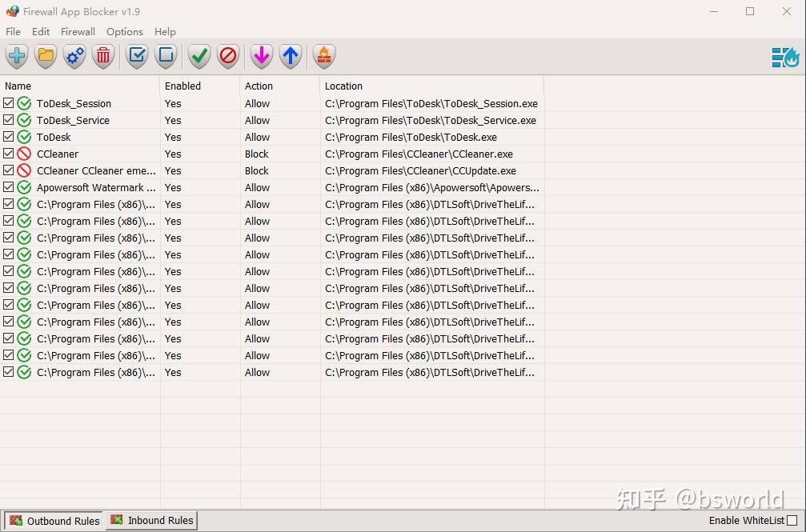Click the block icon of CCleaner CCleaner eme... row
Screen dimensions: 806x532
[24, 170]
